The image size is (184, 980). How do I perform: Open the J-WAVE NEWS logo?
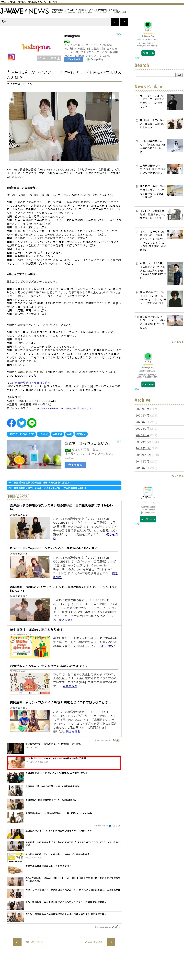tap(24, 11)
